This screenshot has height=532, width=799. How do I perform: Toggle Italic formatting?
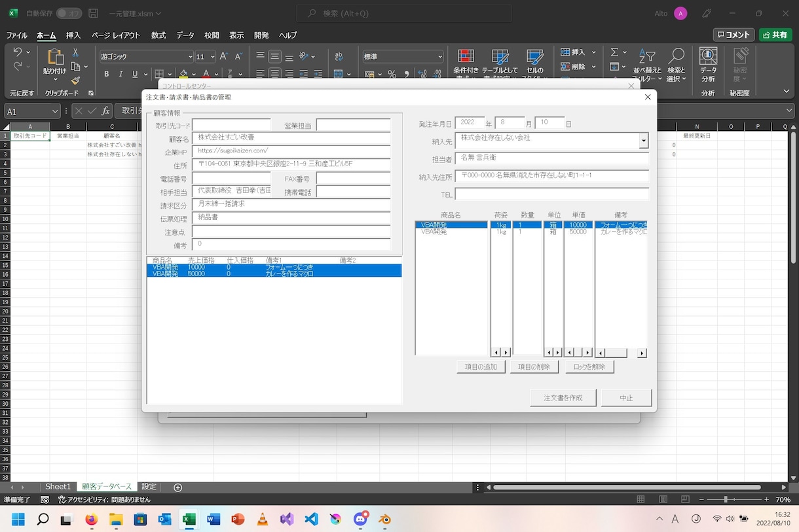click(x=121, y=74)
